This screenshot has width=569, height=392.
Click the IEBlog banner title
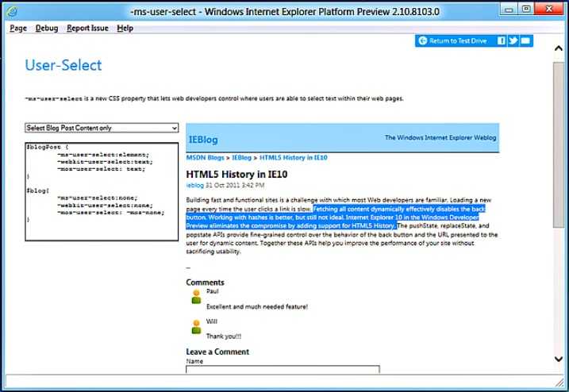tap(203, 140)
